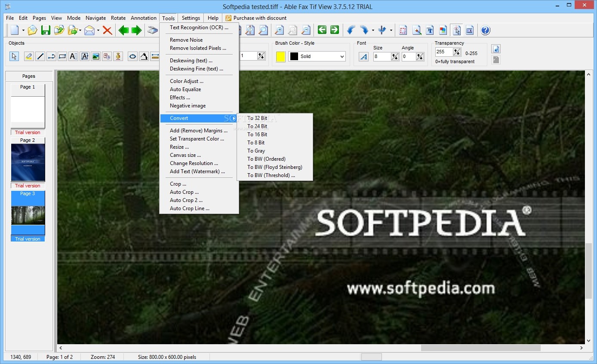Screen dimensions: 597x364
Task: Click the OCR text recognition T icon
Action: (x=430, y=30)
